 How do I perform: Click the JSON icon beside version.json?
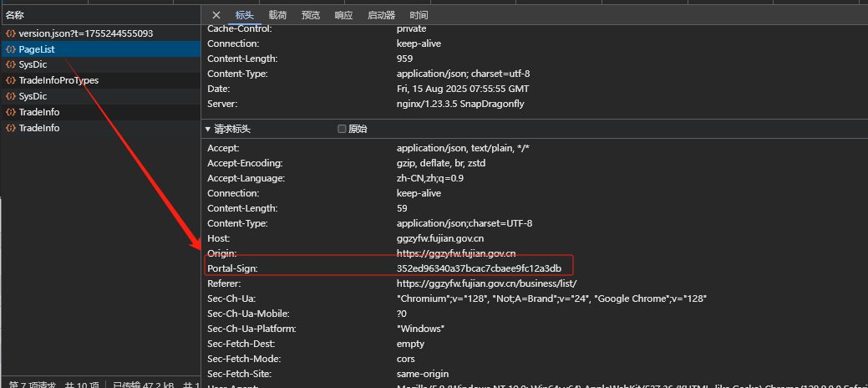pos(11,33)
